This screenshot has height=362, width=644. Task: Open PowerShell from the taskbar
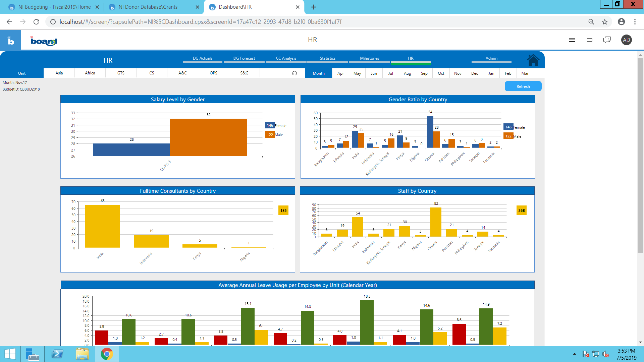coord(57,354)
